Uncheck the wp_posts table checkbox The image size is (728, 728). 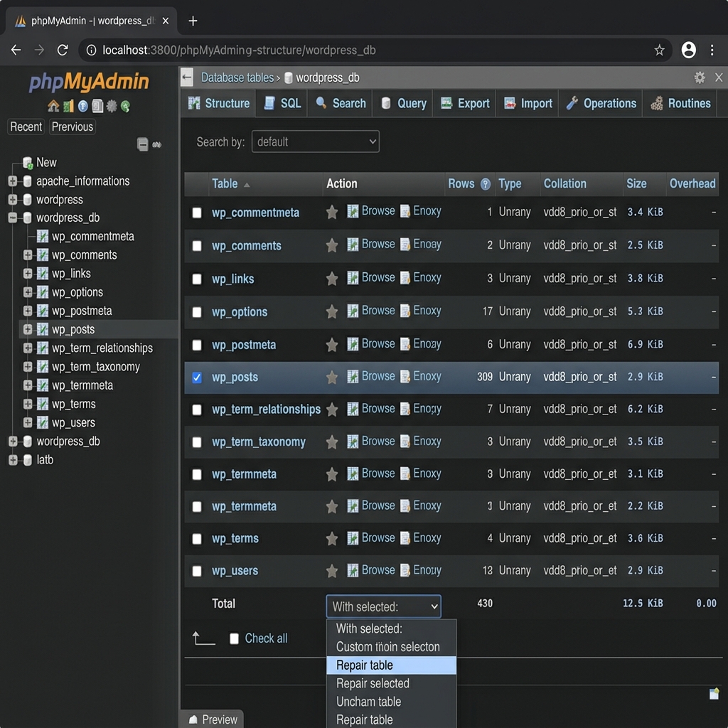click(x=197, y=378)
